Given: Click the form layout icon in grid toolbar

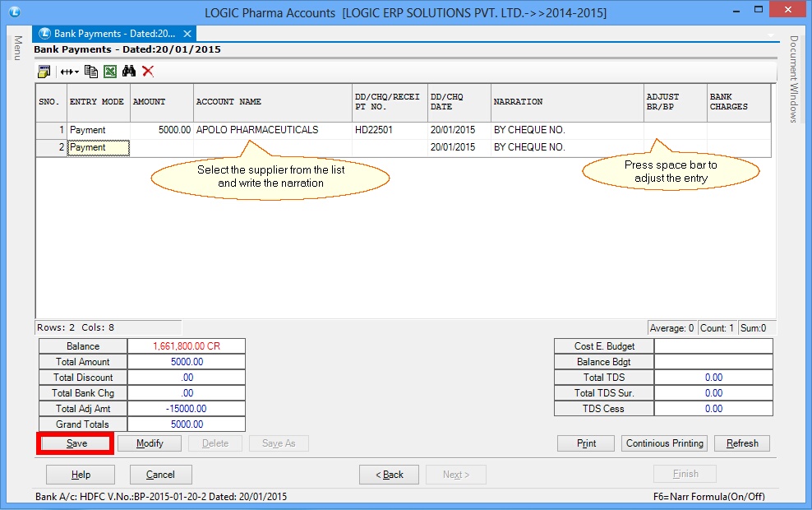Looking at the screenshot, I should pos(44,71).
